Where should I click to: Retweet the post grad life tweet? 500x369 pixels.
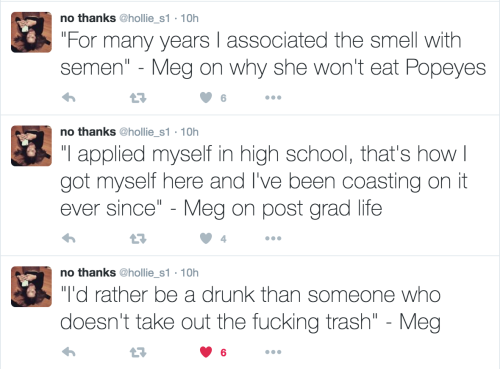tap(138, 238)
